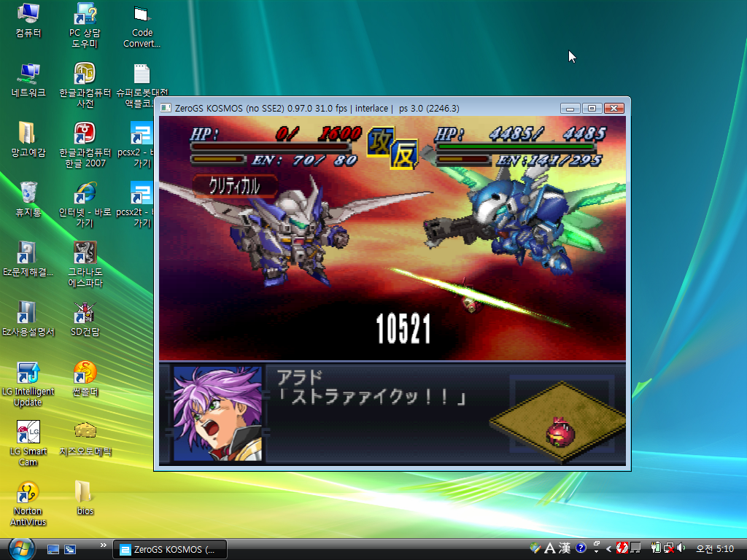Minimize the ZeroGS KOSMOS window

click(x=570, y=109)
